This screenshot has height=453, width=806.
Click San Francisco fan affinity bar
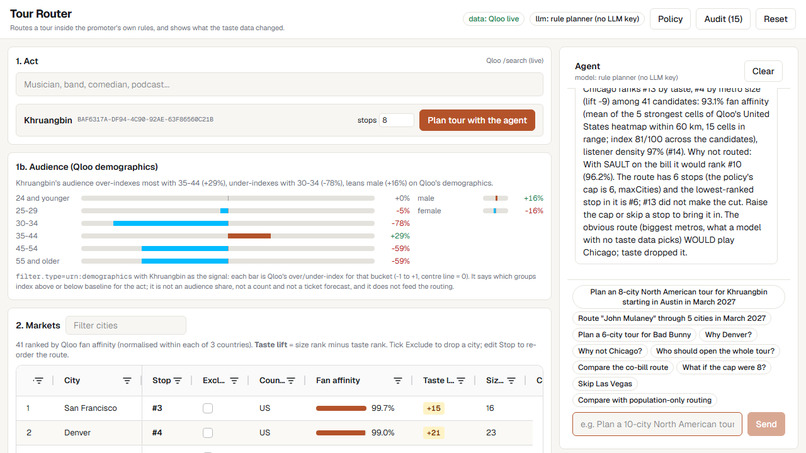coord(341,408)
